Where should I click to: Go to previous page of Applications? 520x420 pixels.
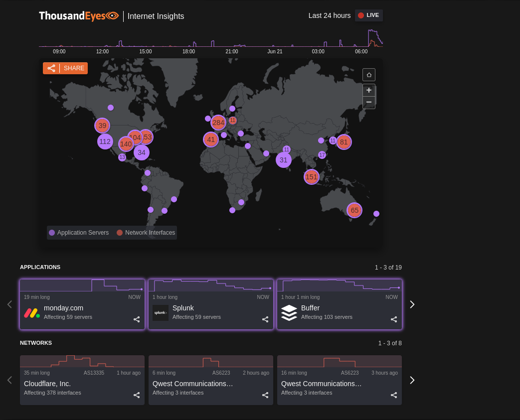(9, 304)
